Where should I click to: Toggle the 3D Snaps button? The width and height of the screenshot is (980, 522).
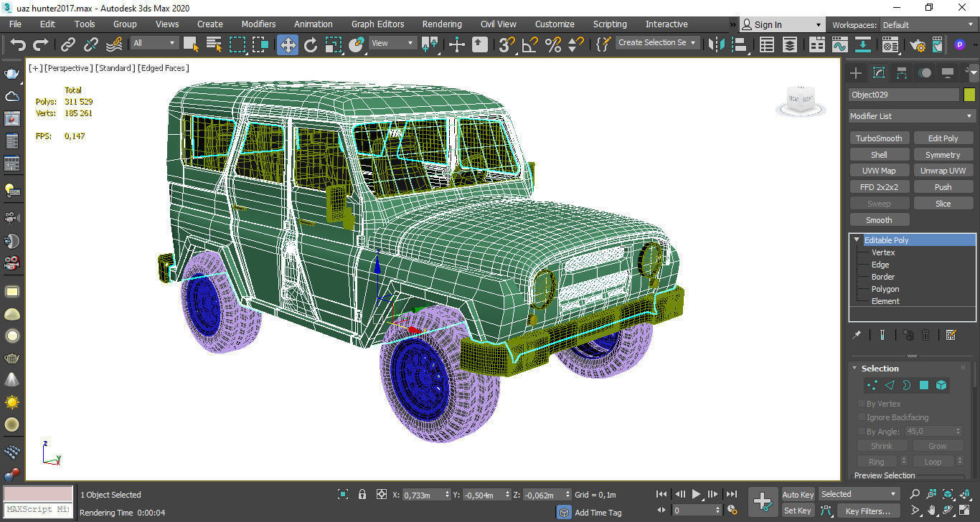507,44
